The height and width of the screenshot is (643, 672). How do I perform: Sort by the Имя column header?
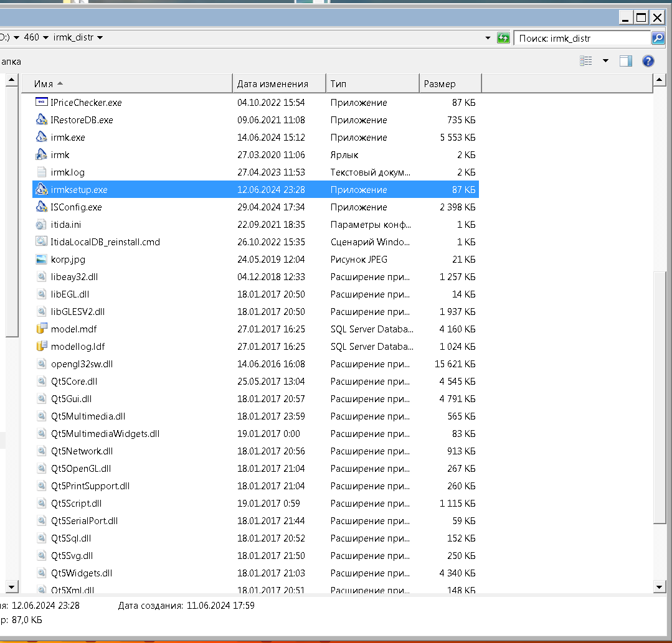point(127,83)
